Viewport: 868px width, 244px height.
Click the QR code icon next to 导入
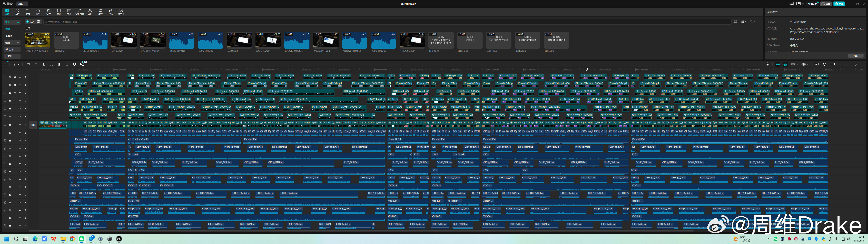coord(39,22)
